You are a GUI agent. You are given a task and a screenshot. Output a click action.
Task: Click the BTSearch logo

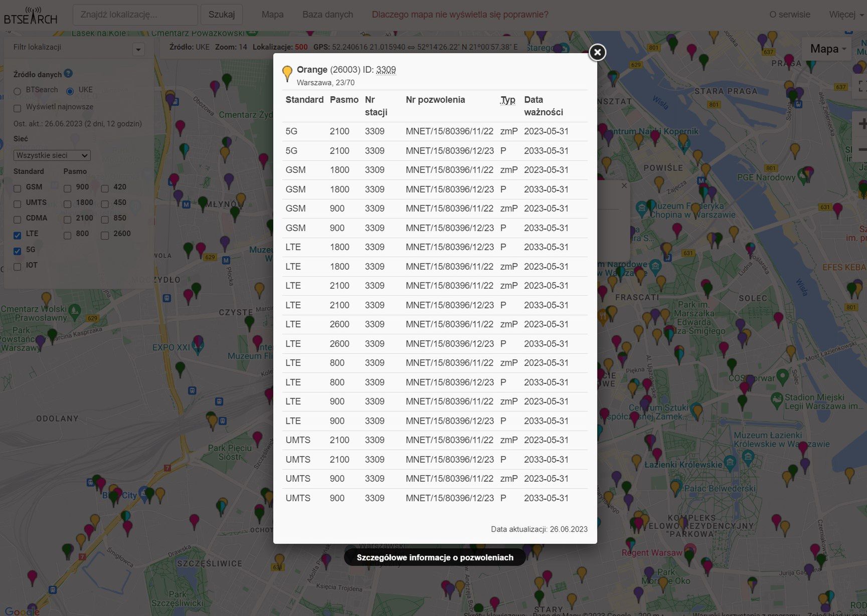coord(31,16)
